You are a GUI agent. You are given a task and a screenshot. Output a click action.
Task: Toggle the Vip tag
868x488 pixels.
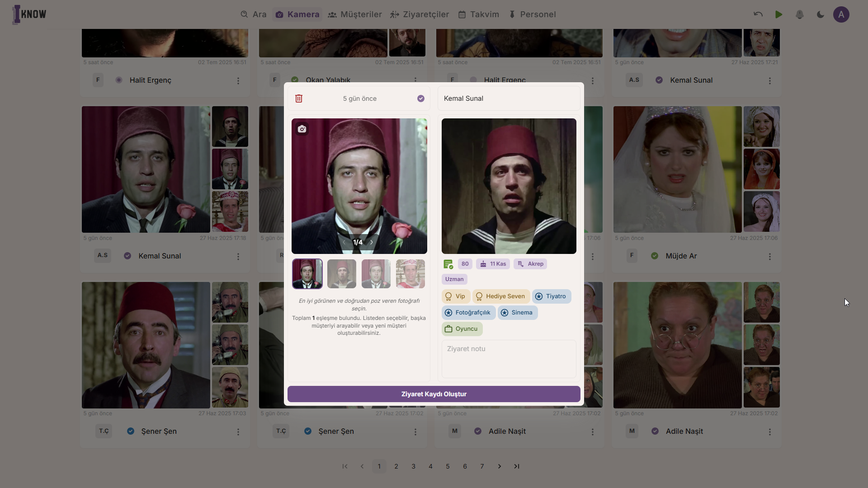coord(456,296)
